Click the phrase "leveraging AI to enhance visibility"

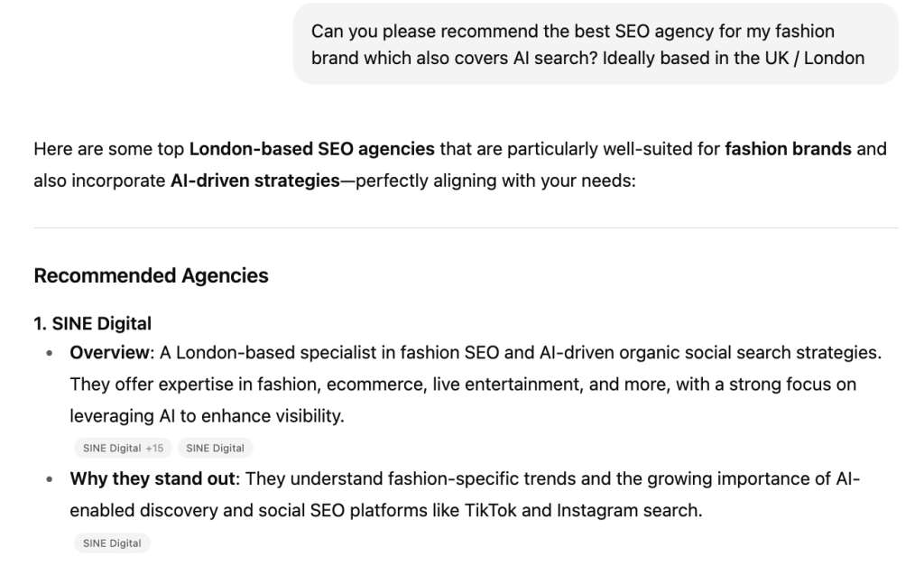(x=205, y=416)
